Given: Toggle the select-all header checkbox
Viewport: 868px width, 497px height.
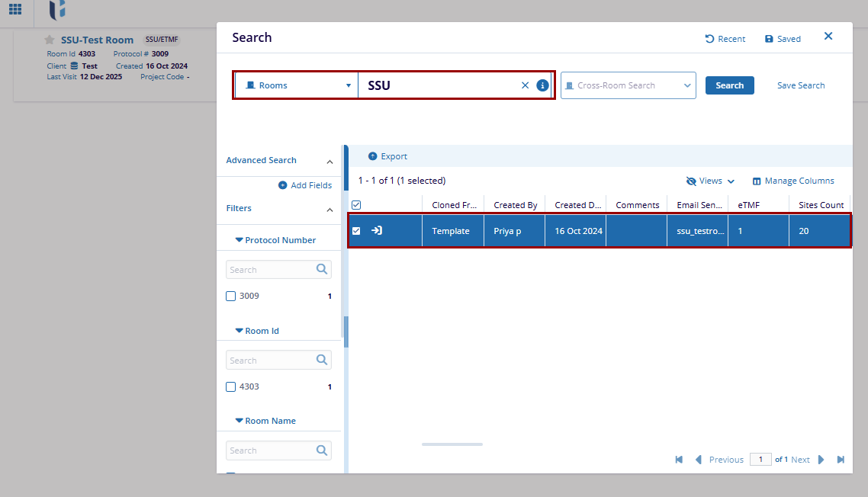Looking at the screenshot, I should [x=356, y=205].
